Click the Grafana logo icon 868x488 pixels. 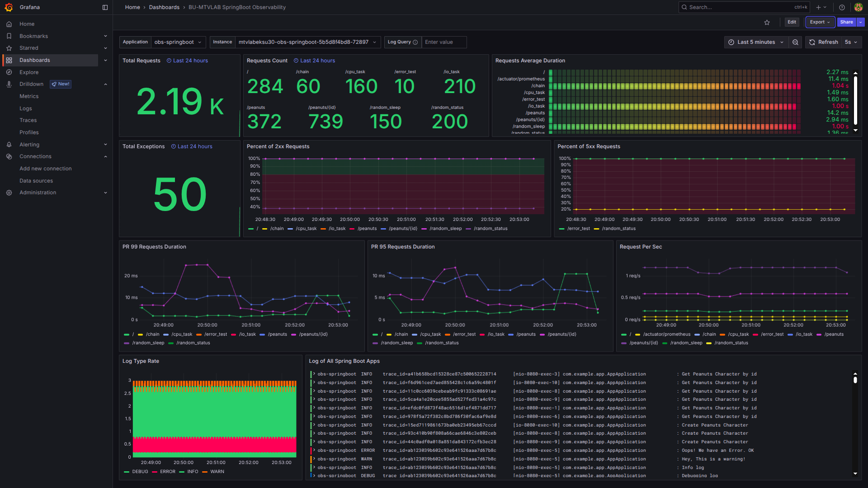[x=9, y=7]
